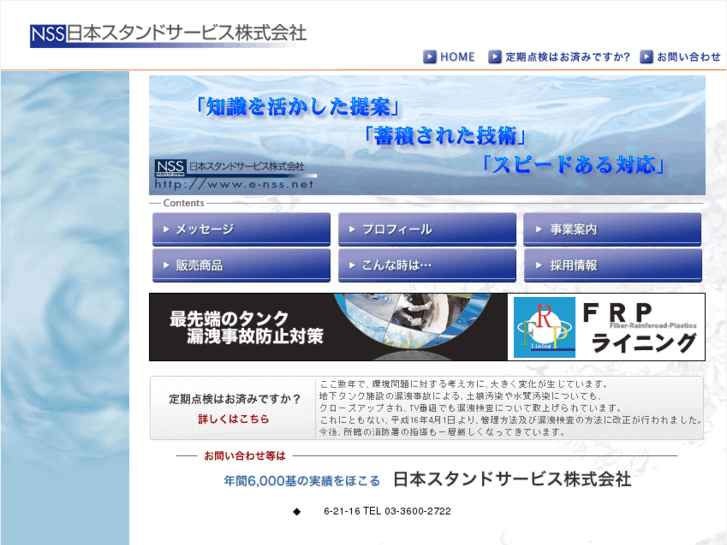Click the NSS company logo in header
The image size is (727, 545).
[168, 35]
